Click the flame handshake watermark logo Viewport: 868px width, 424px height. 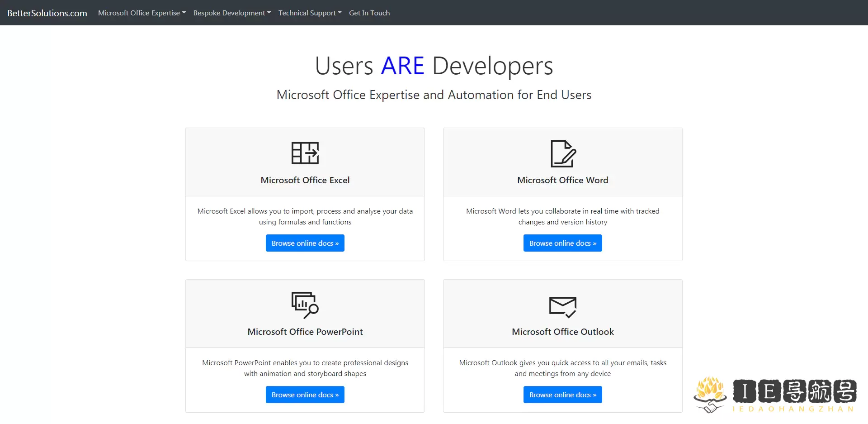(x=710, y=395)
